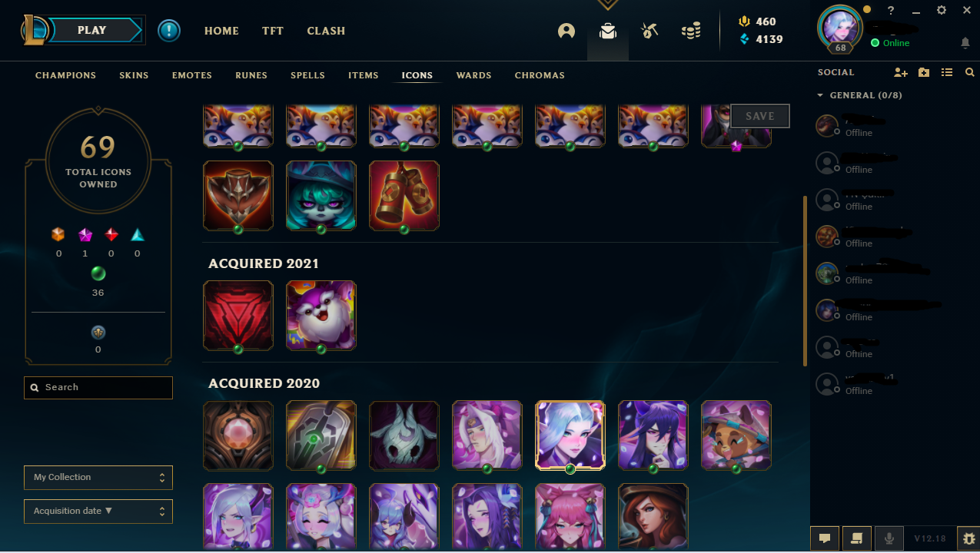Switch to the Champions tab
The image size is (980, 553).
(x=65, y=75)
